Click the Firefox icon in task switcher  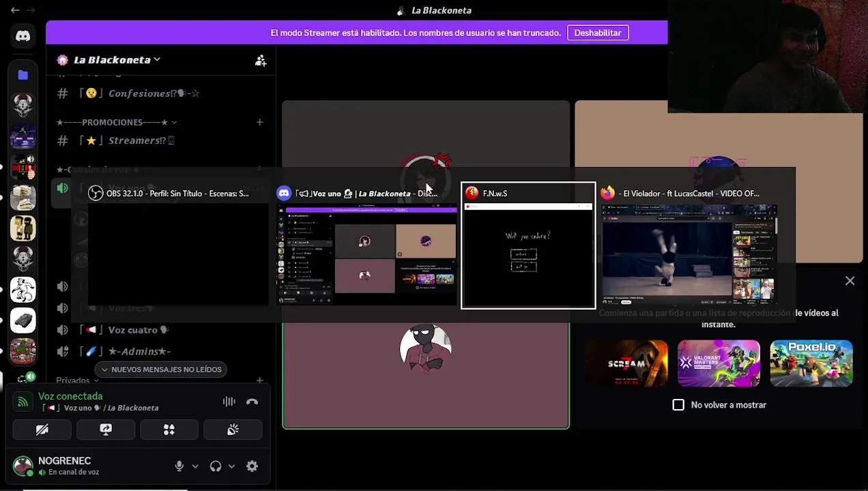click(x=607, y=194)
